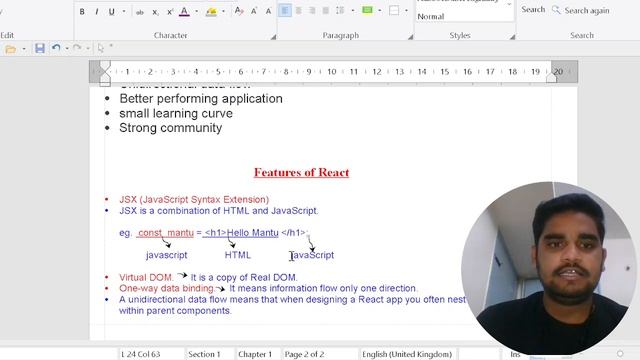Click 'Page 2 of 2' status entry
This screenshot has height=360, width=640.
[304, 354]
